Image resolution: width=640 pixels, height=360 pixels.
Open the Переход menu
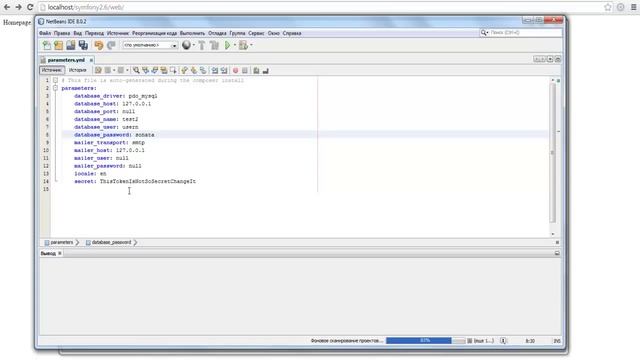tap(94, 33)
